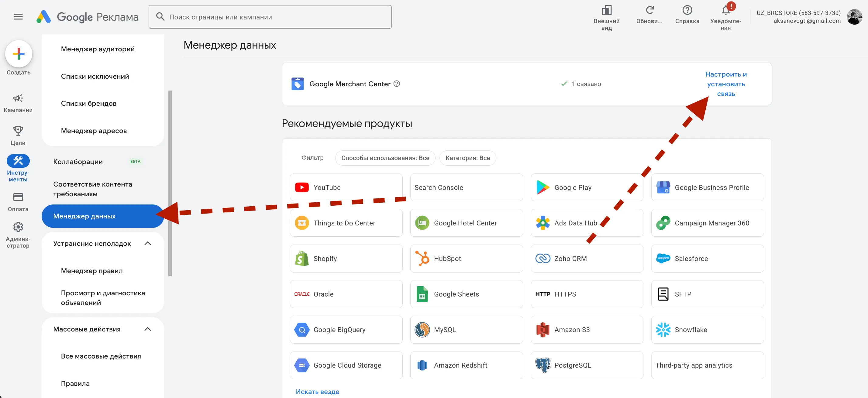The height and width of the screenshot is (398, 868).
Task: Select Third-party app analytics card
Action: tap(707, 365)
